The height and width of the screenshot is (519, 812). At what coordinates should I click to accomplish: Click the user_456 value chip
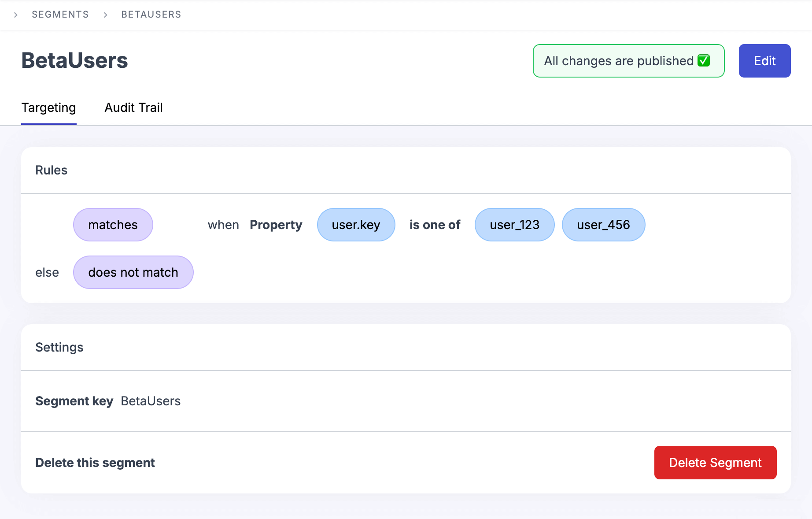pyautogui.click(x=603, y=225)
